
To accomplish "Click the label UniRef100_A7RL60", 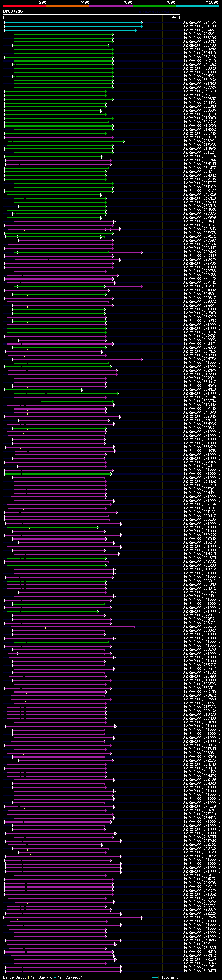I will pyautogui.click(x=199, y=959).
